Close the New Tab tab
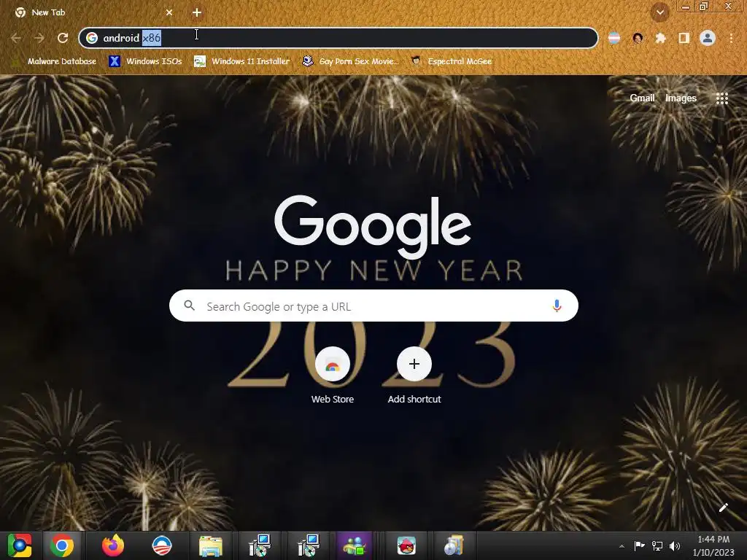This screenshot has height=560, width=747. tap(169, 12)
